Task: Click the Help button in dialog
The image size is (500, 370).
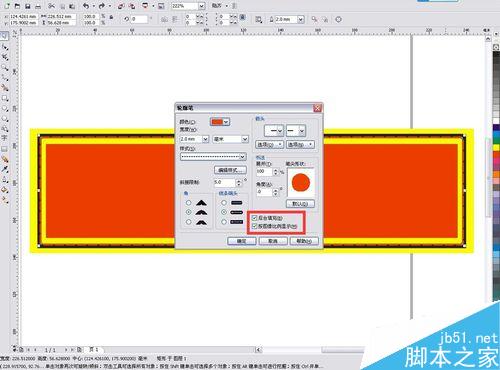Action: click(x=304, y=241)
